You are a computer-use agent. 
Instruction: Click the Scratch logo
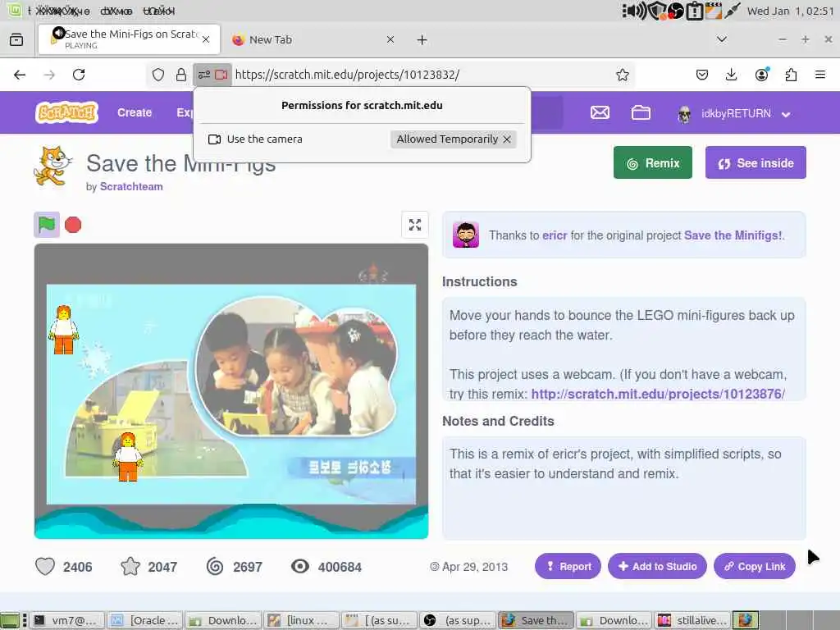pyautogui.click(x=67, y=112)
